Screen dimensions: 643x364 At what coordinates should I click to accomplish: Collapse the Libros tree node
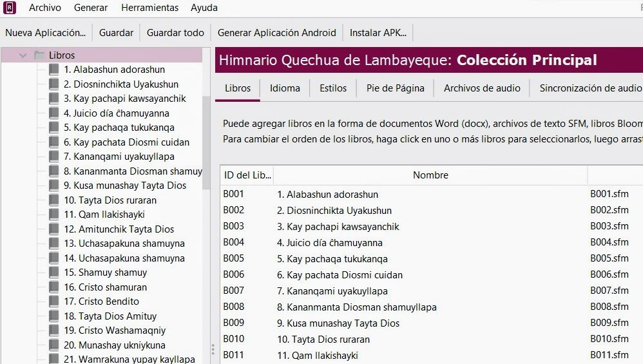tap(23, 55)
